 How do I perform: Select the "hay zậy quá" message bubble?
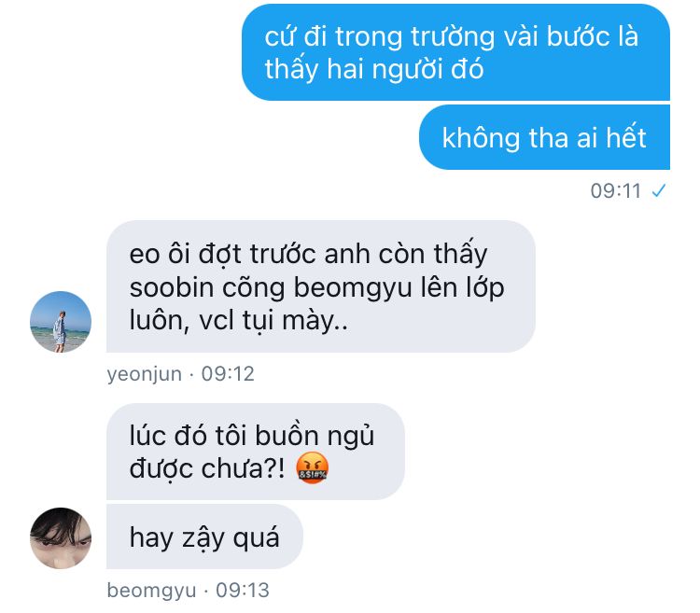tap(204, 536)
